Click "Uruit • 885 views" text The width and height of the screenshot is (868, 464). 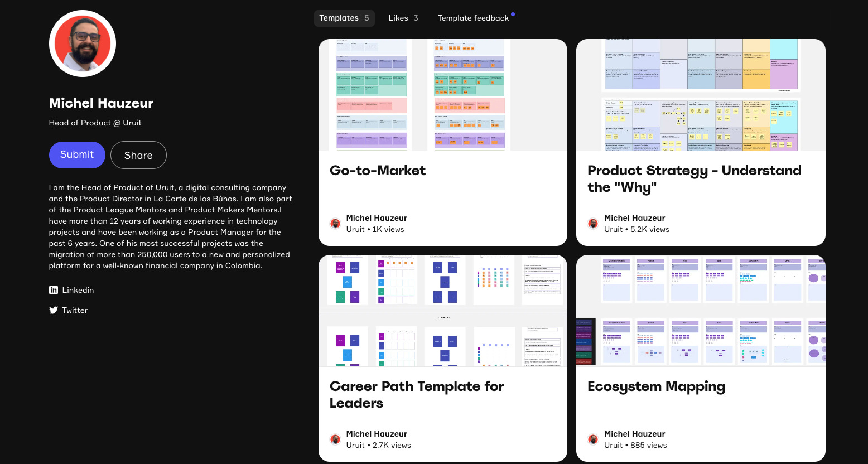coord(635,445)
